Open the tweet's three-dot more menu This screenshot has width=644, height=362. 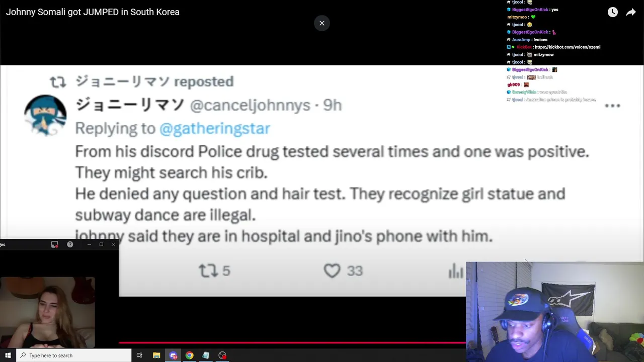tap(612, 106)
